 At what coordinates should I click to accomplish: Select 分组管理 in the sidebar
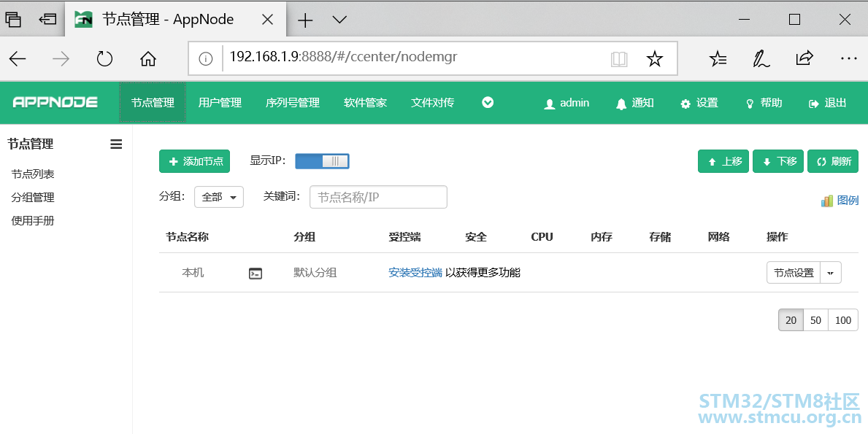(x=33, y=198)
